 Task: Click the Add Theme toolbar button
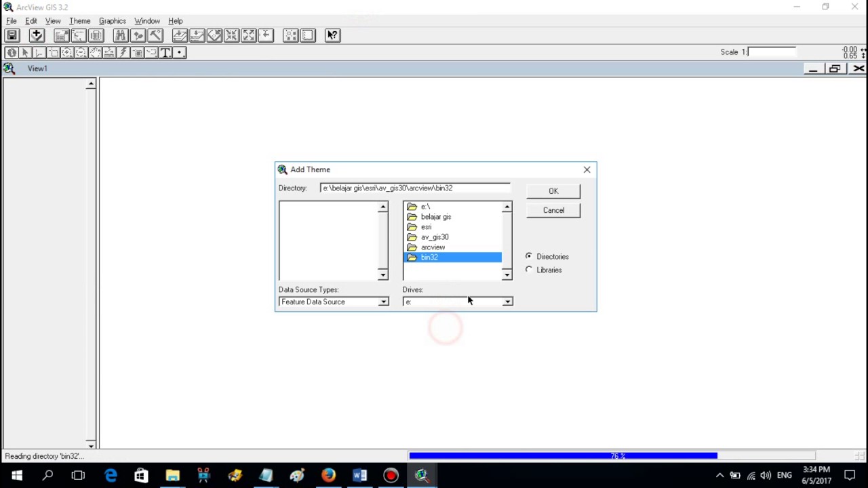(x=37, y=35)
